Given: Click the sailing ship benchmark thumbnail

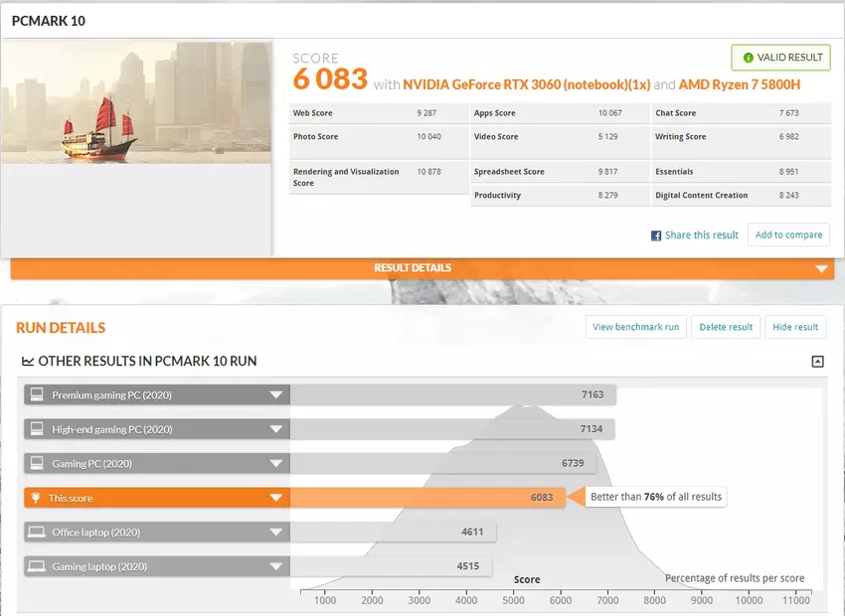Looking at the screenshot, I should pyautogui.click(x=136, y=102).
